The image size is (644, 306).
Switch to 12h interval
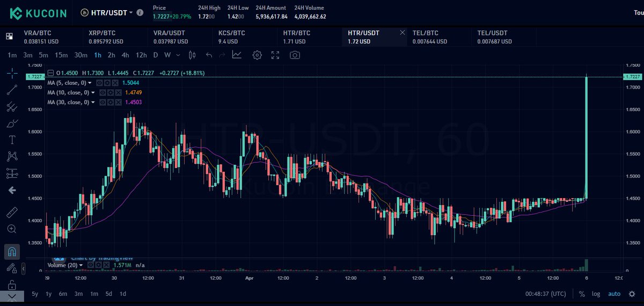pos(141,55)
